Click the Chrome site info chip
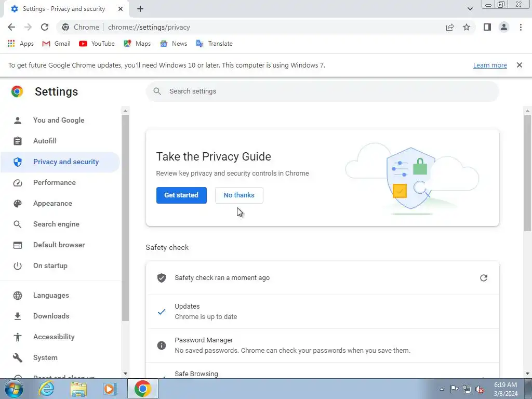This screenshot has height=399, width=532. click(x=81, y=27)
